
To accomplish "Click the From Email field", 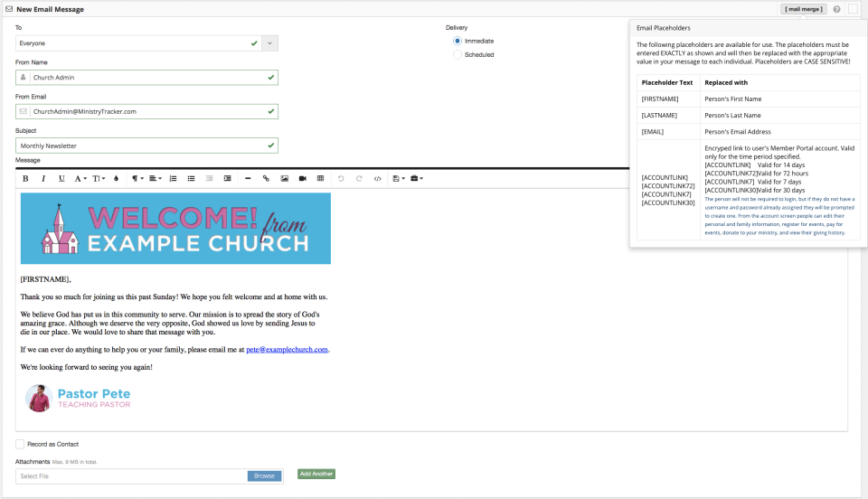I will click(146, 112).
